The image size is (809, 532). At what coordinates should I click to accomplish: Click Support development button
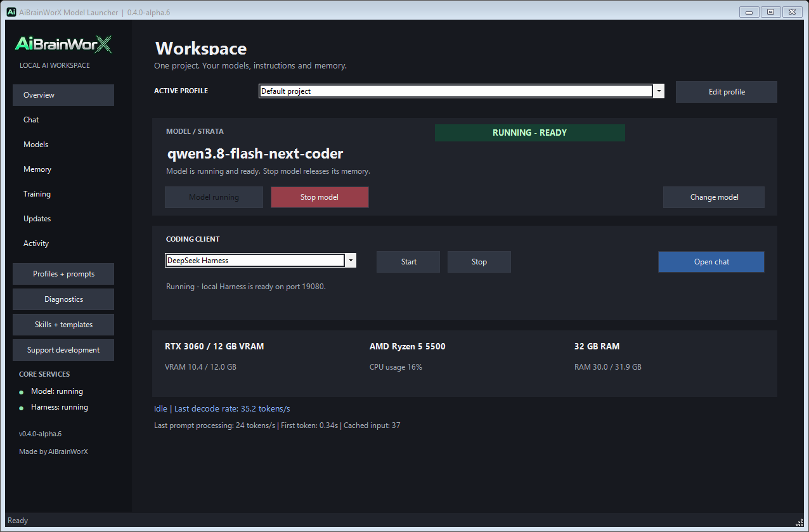coord(63,350)
